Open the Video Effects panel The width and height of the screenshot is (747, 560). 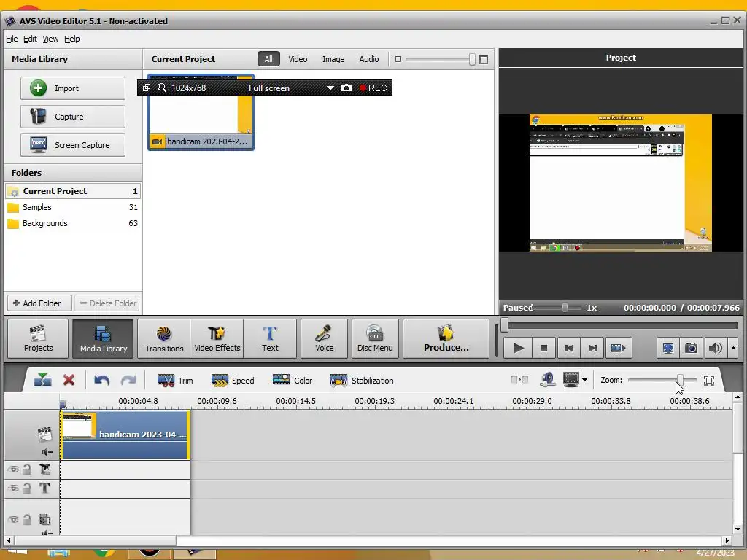point(217,338)
